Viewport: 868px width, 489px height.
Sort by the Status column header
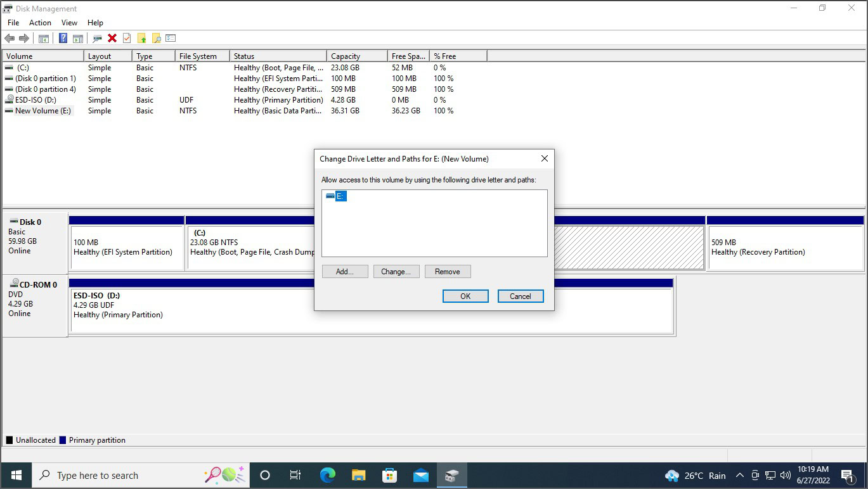[x=278, y=56]
